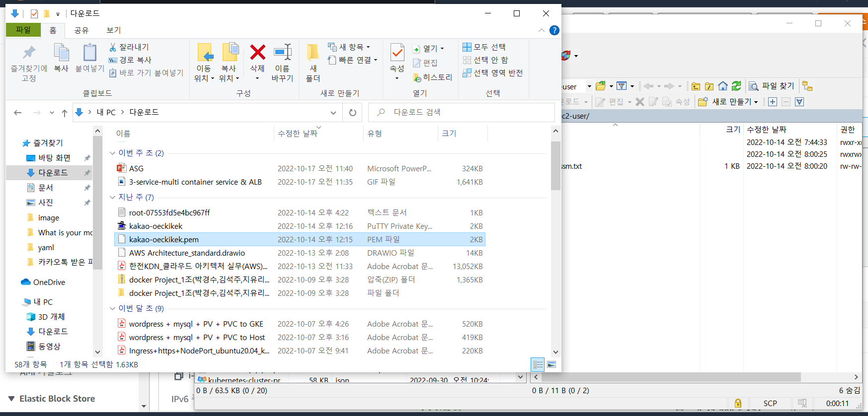Click the Quick Access Toolbar properties icon
Screen dimensions: 868x416
pos(34,14)
